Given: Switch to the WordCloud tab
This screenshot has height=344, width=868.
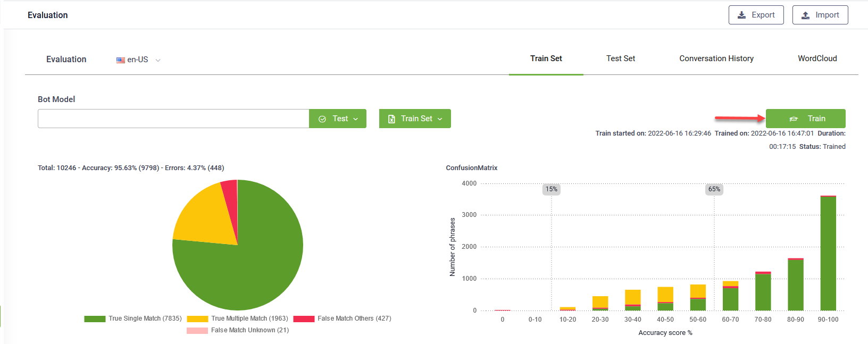Looking at the screenshot, I should pos(817,58).
